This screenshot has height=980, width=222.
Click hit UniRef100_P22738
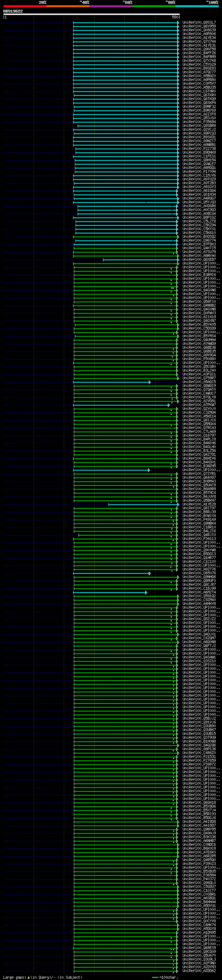click(199, 149)
